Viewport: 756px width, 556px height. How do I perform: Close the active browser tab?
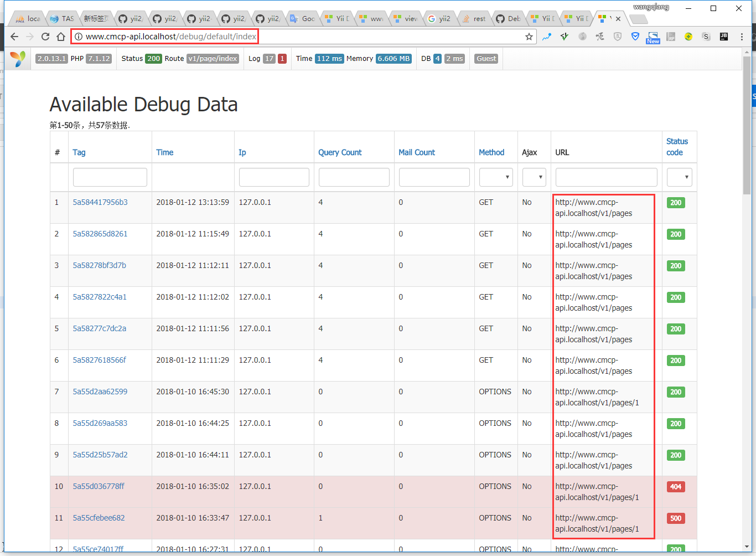(618, 19)
